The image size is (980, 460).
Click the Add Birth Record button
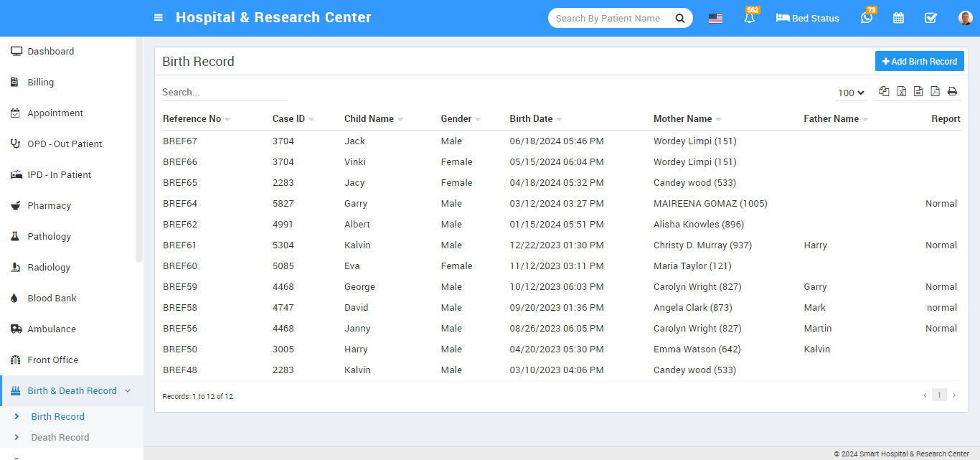point(919,62)
